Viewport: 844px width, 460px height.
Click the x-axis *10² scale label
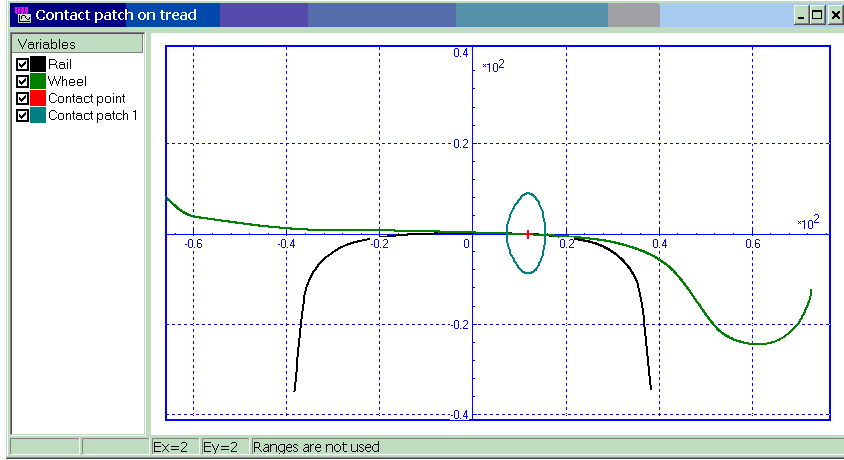click(808, 222)
